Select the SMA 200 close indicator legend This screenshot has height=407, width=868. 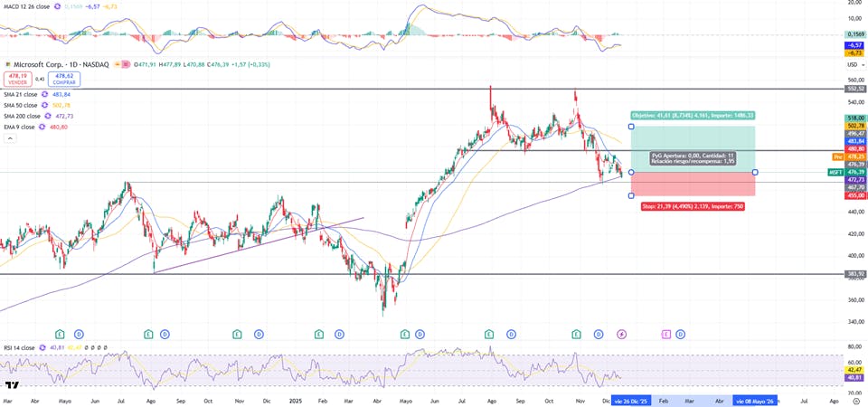[x=24, y=117]
